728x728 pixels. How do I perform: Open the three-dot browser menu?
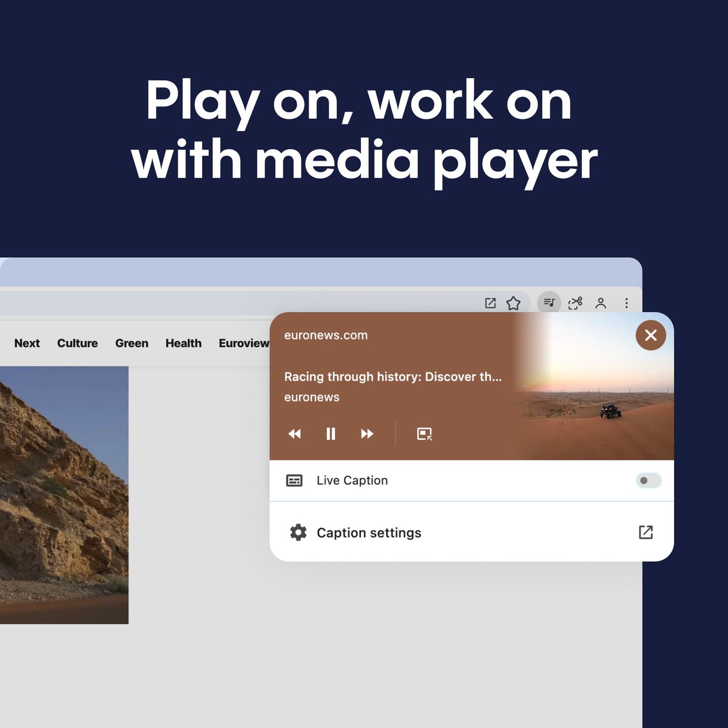click(627, 303)
